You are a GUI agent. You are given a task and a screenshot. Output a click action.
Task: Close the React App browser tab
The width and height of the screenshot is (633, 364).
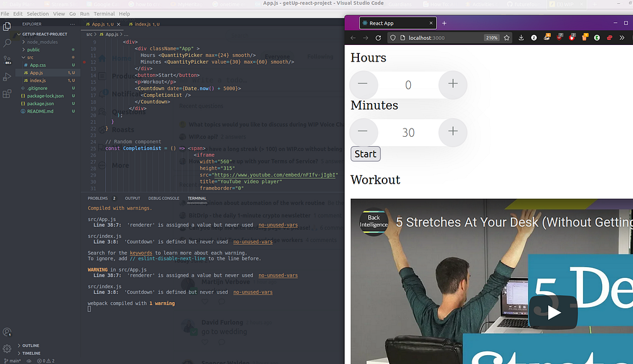(x=430, y=23)
